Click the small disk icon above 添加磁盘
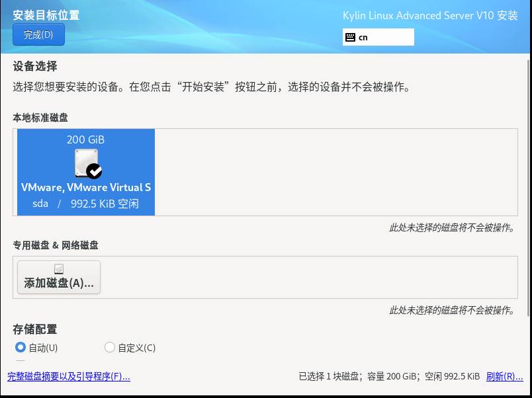Viewport: 532px width, 398px height. pos(59,269)
